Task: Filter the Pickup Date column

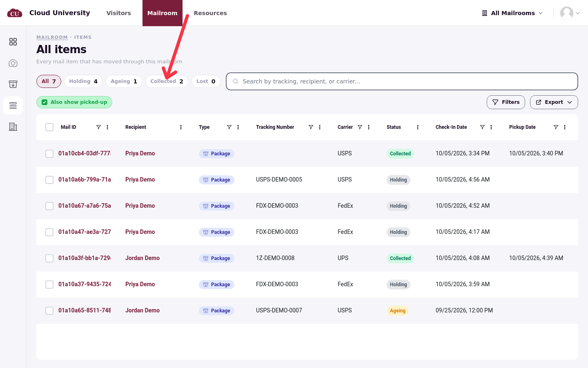Action: tap(556, 127)
